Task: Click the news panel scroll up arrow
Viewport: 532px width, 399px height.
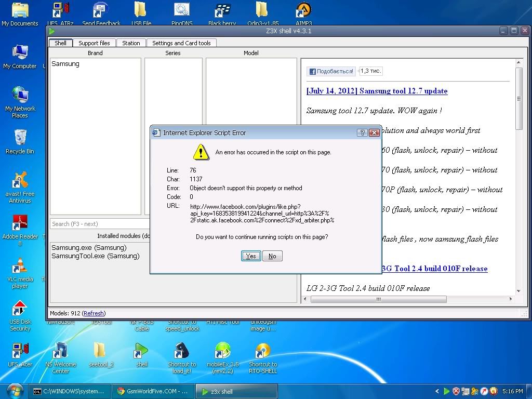Action: 518,62
